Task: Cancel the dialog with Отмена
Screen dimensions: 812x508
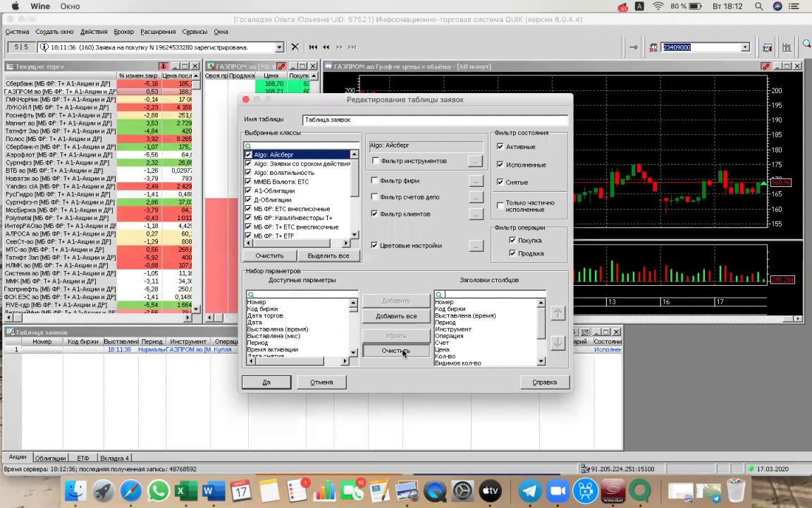Action: tap(321, 382)
